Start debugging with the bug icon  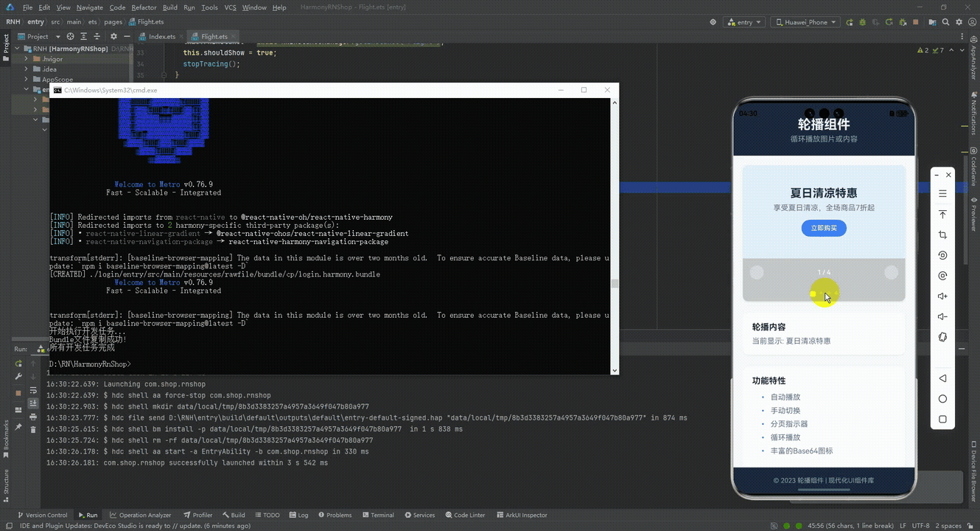pyautogui.click(x=863, y=22)
